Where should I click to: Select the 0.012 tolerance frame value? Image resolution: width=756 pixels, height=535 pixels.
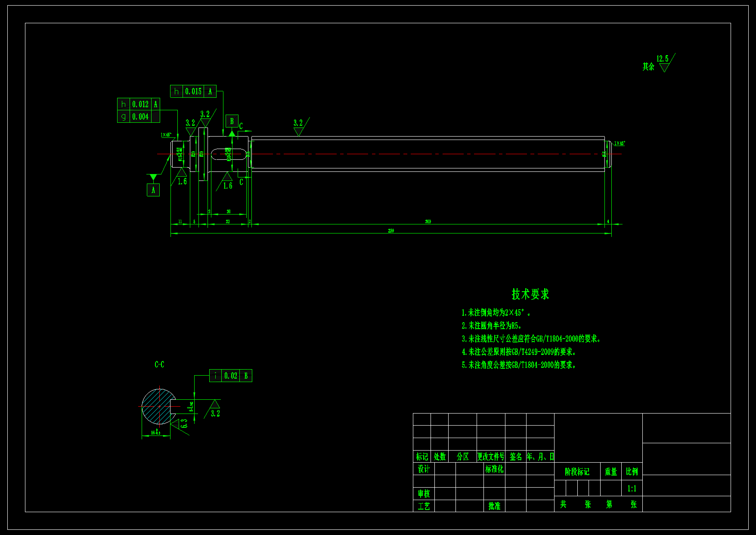coord(140,104)
